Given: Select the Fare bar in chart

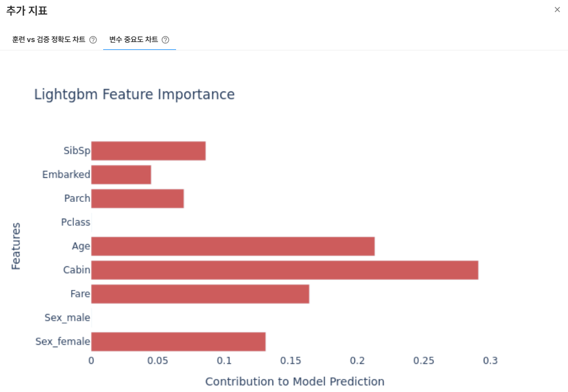Looking at the screenshot, I should (200, 294).
